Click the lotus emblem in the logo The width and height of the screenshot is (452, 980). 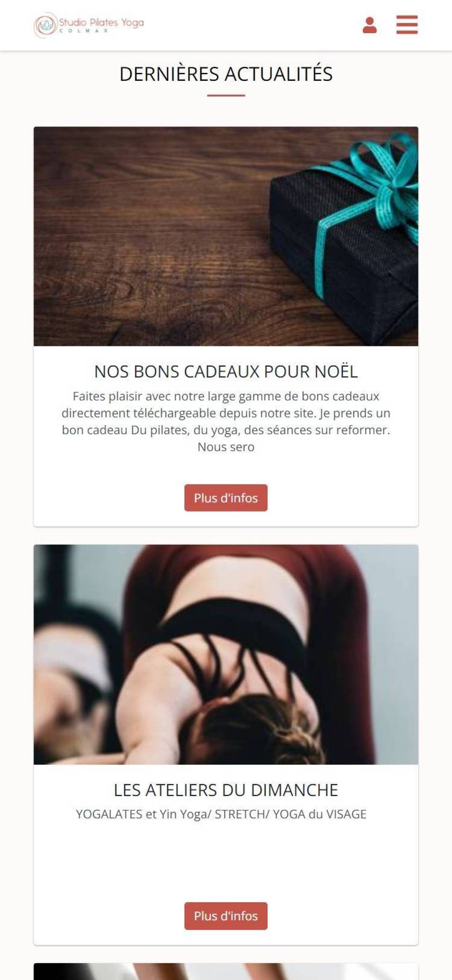(45, 25)
